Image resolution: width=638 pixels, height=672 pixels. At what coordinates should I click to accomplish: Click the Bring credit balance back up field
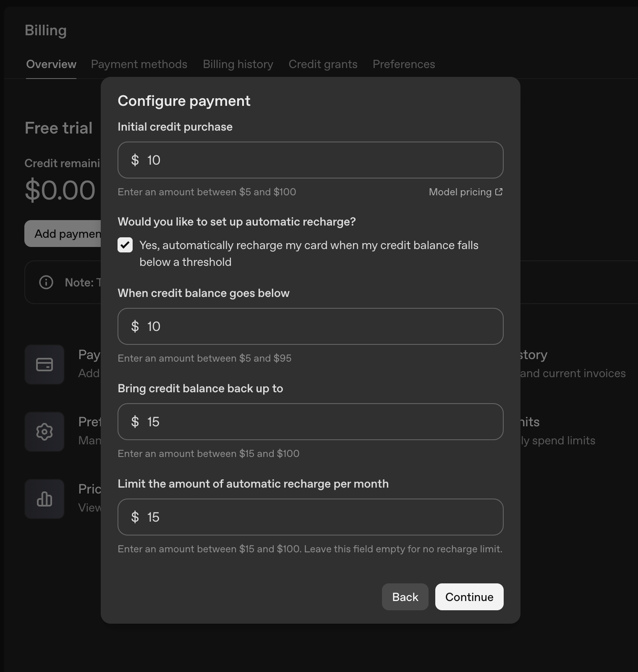coord(311,422)
